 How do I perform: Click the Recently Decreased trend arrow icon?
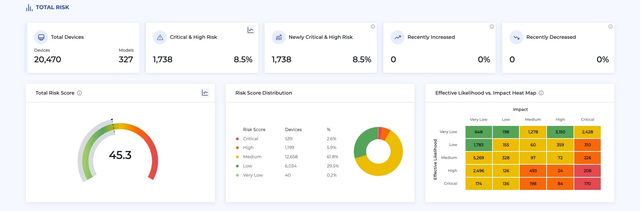coord(516,37)
